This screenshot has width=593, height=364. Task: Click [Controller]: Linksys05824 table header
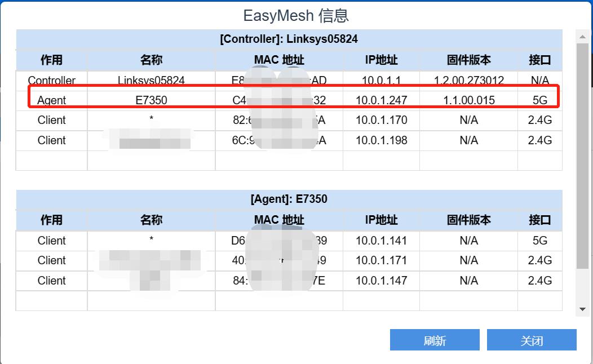289,39
